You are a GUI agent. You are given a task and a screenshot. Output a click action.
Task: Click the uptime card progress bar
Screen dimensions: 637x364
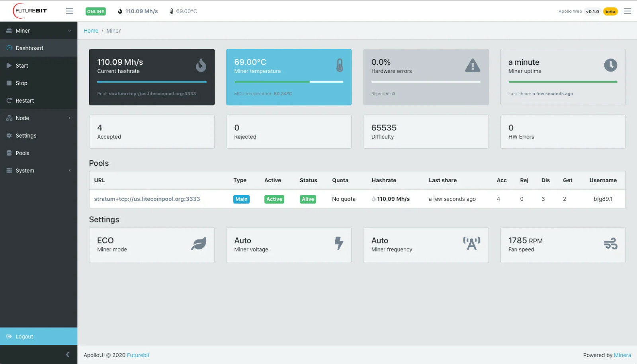point(563,82)
